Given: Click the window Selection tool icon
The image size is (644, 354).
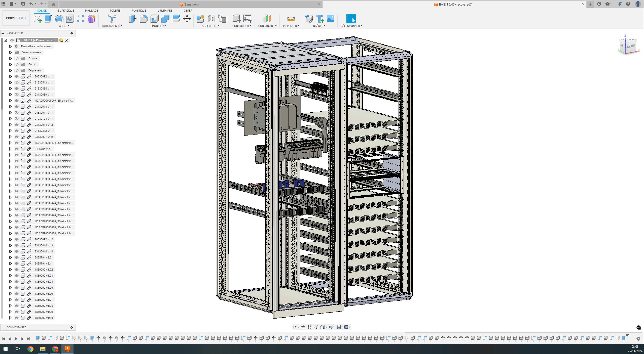Looking at the screenshot, I should (x=351, y=19).
